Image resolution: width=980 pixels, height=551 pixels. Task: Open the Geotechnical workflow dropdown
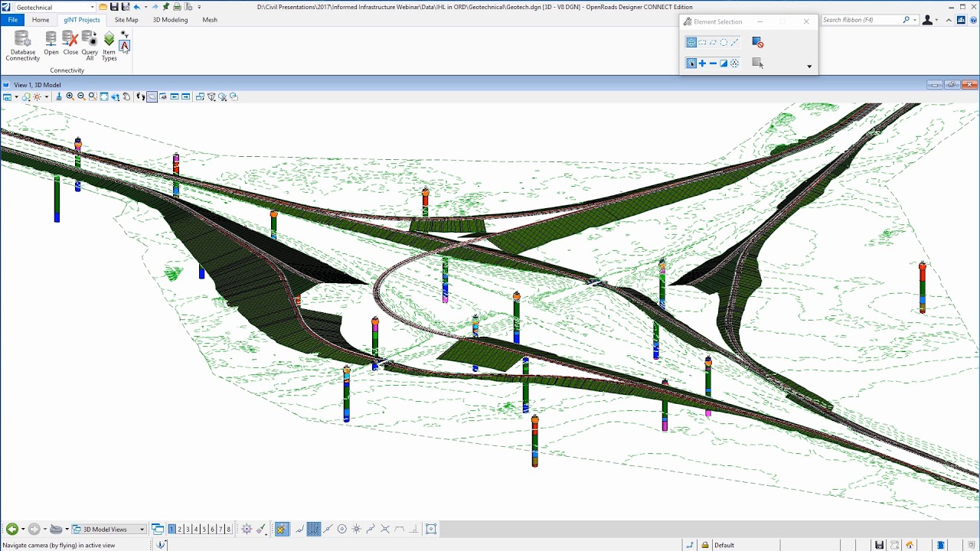click(91, 7)
